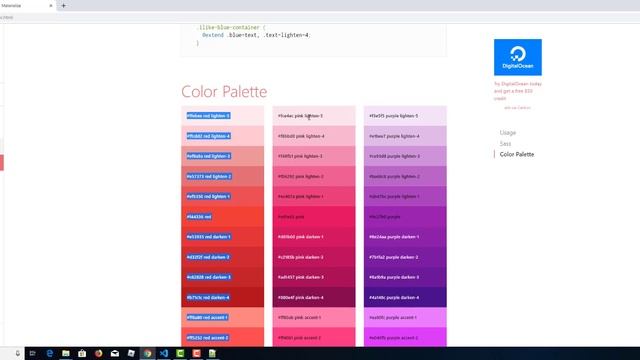Select the base pink swatch
This screenshot has height=360, width=640.
314,217
